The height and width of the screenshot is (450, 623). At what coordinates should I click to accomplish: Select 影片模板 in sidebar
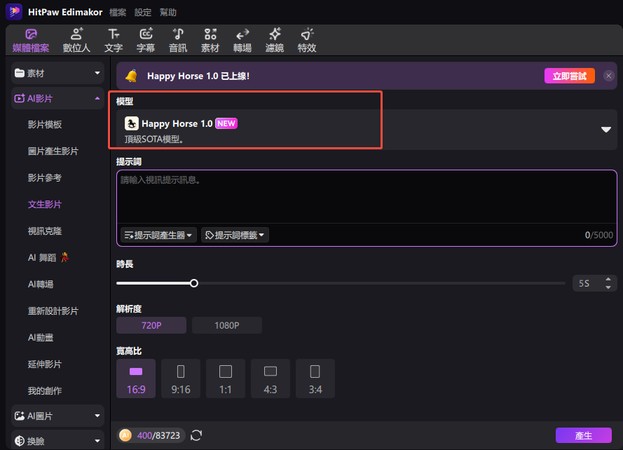[45, 125]
